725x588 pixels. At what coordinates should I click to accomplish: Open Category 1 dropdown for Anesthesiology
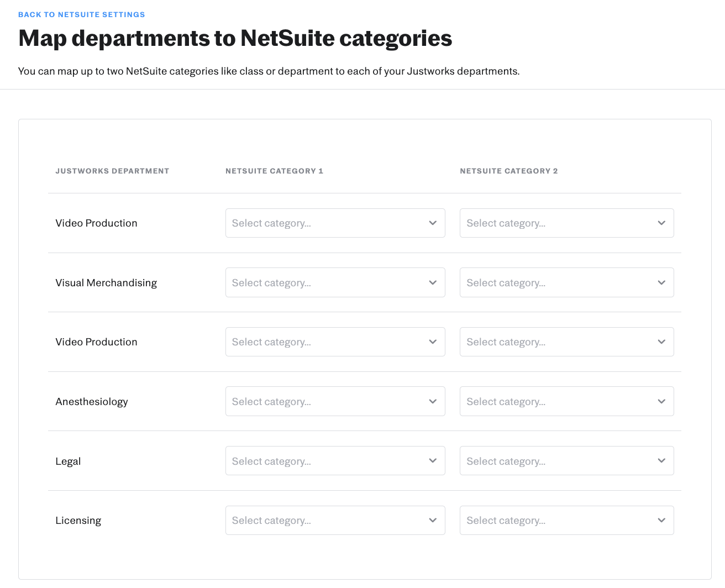coord(335,401)
